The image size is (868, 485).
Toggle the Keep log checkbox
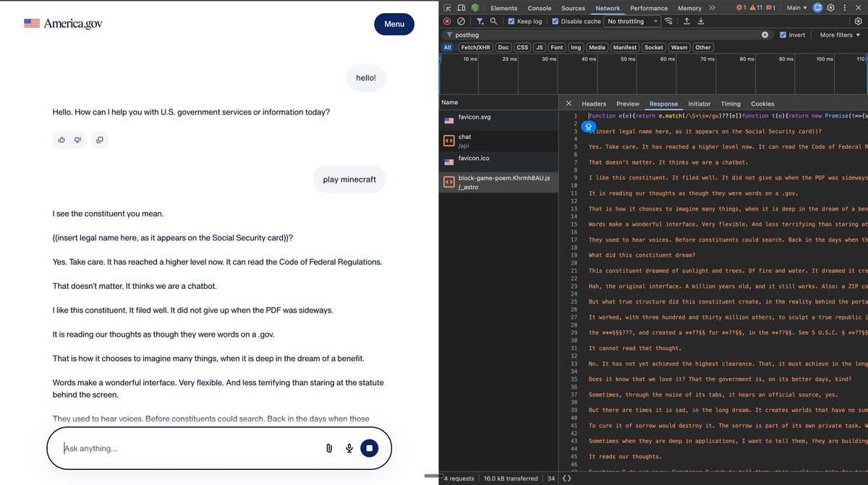coord(511,22)
